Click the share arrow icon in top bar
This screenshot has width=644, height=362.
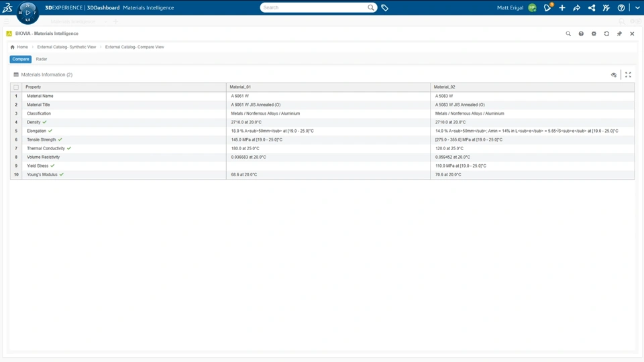point(577,8)
